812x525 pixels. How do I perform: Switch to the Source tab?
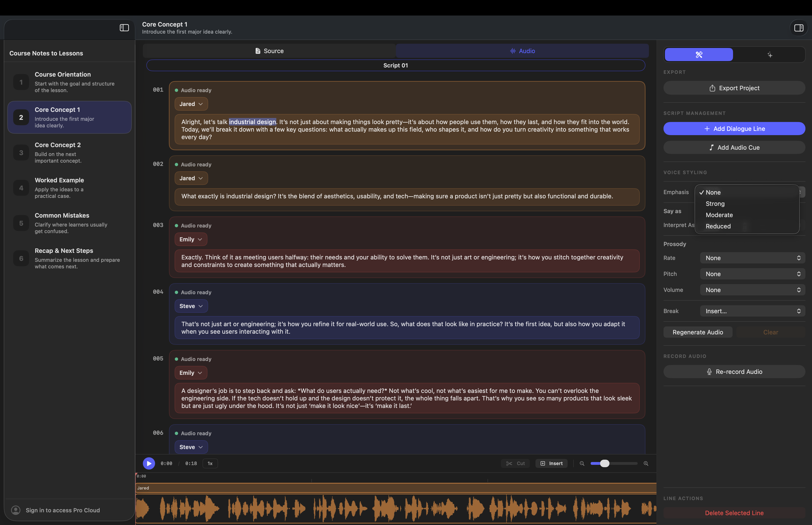click(x=269, y=51)
